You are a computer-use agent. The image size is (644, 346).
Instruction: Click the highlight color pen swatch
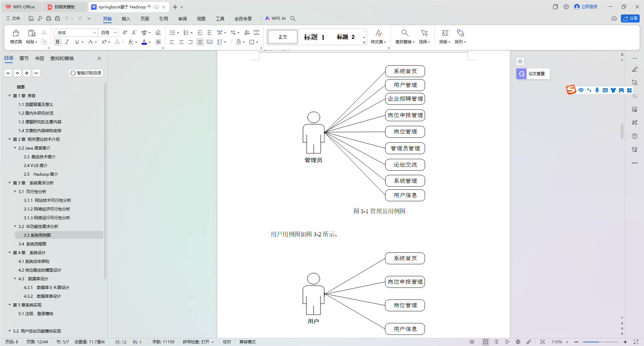[131, 42]
